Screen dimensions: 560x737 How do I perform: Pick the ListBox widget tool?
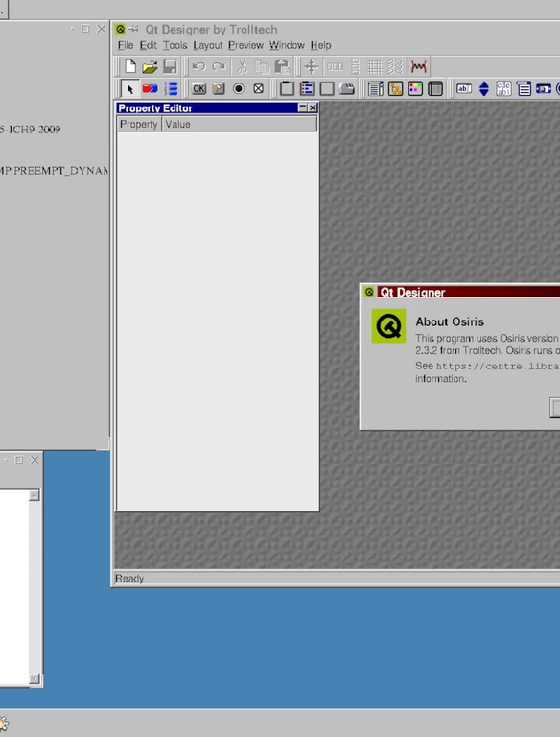point(375,89)
